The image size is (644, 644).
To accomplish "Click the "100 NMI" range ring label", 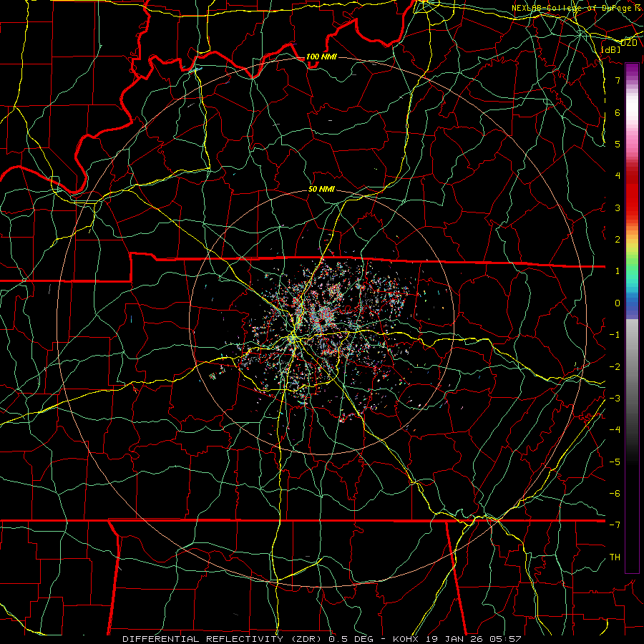I will coord(321,57).
